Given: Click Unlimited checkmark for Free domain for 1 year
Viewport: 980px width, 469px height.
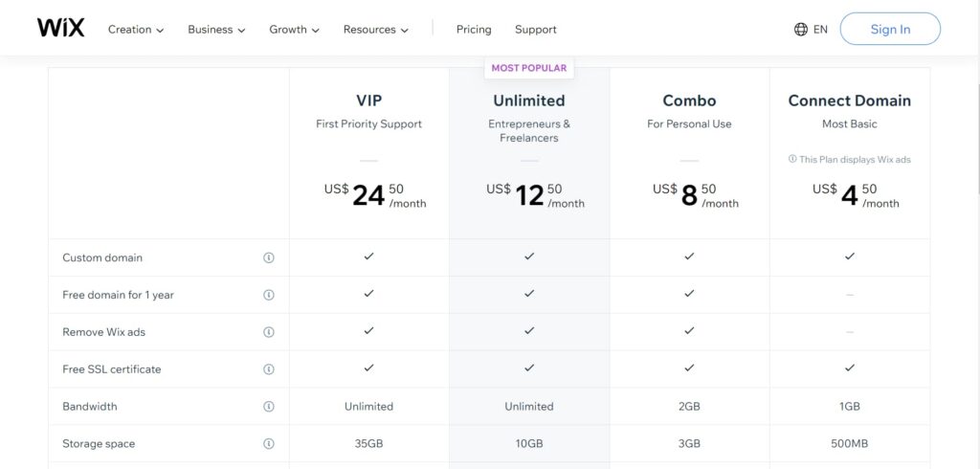Looking at the screenshot, I should pos(529,293).
